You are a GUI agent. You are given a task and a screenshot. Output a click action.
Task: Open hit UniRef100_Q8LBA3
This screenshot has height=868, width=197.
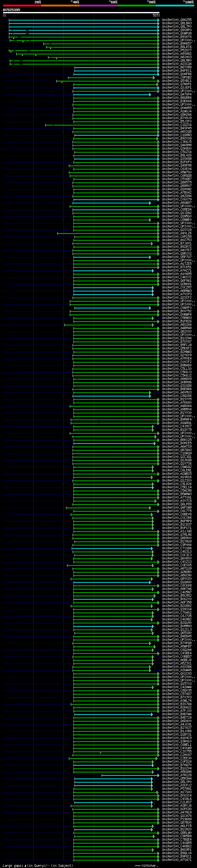pos(177,23)
